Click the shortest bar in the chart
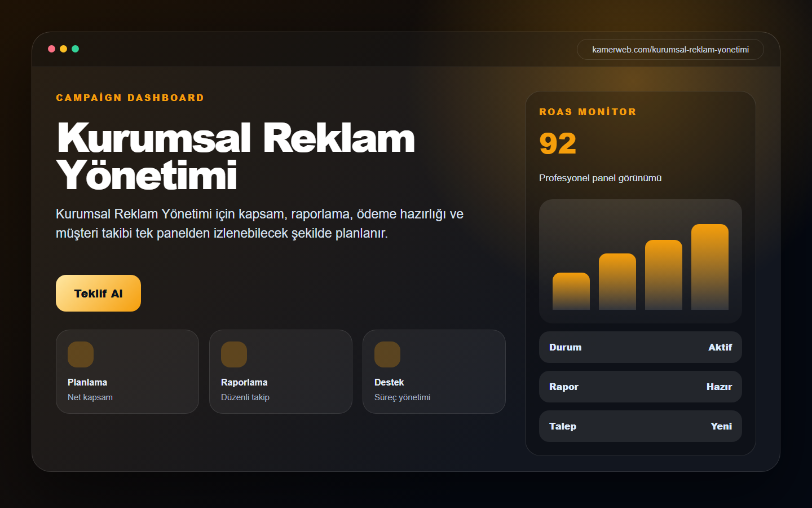Screen dimensions: 812x508 coord(571,291)
